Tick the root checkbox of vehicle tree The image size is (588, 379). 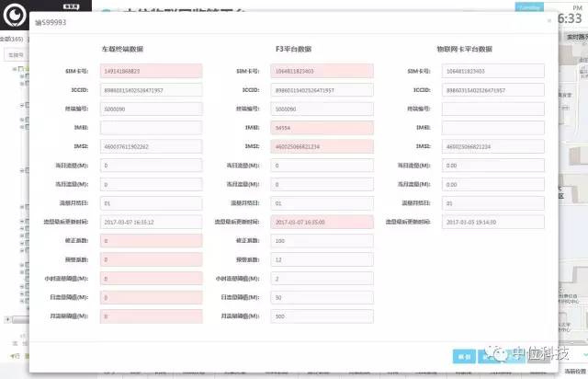[21, 69]
